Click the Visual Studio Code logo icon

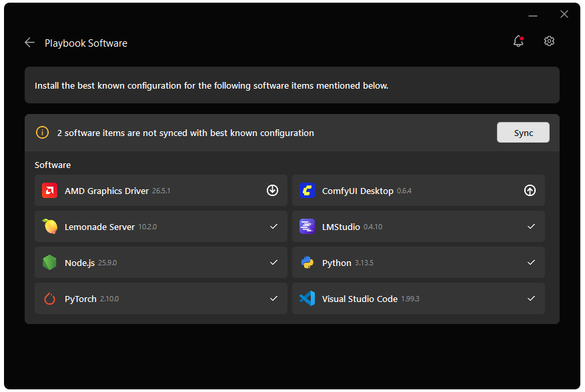(x=307, y=299)
